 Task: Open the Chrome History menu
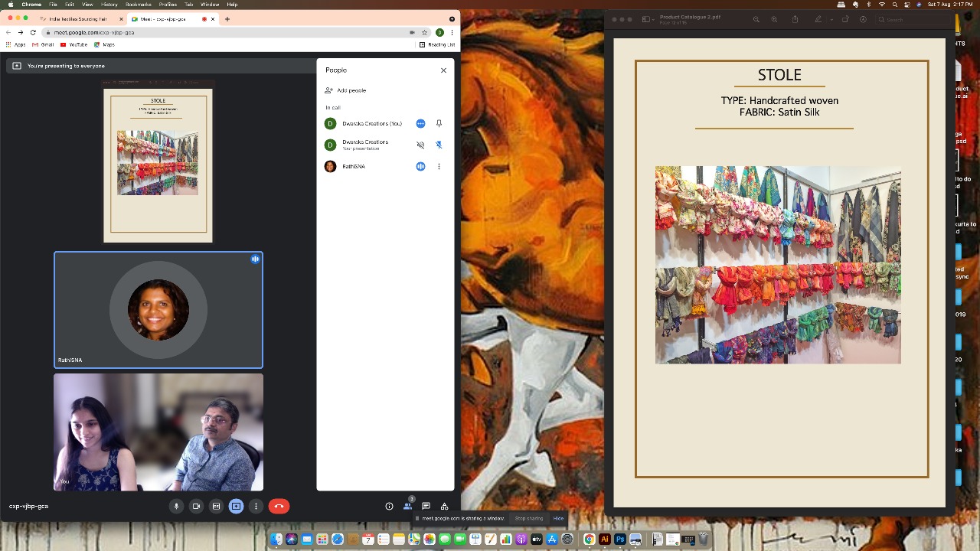pos(109,5)
